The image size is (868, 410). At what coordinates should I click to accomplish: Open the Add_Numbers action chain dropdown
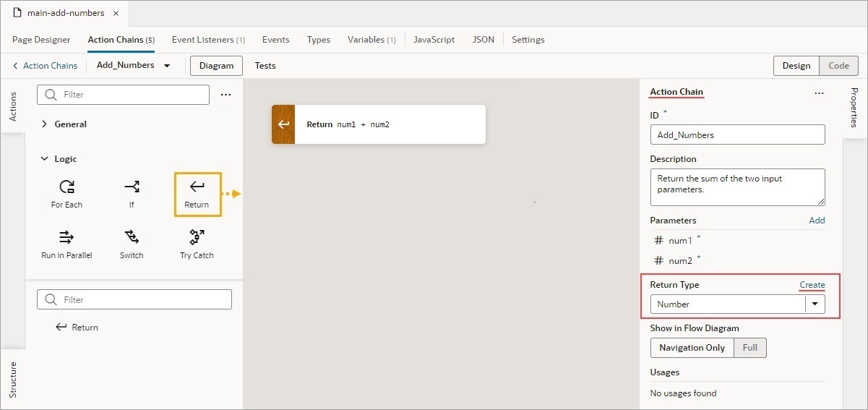pyautogui.click(x=167, y=66)
